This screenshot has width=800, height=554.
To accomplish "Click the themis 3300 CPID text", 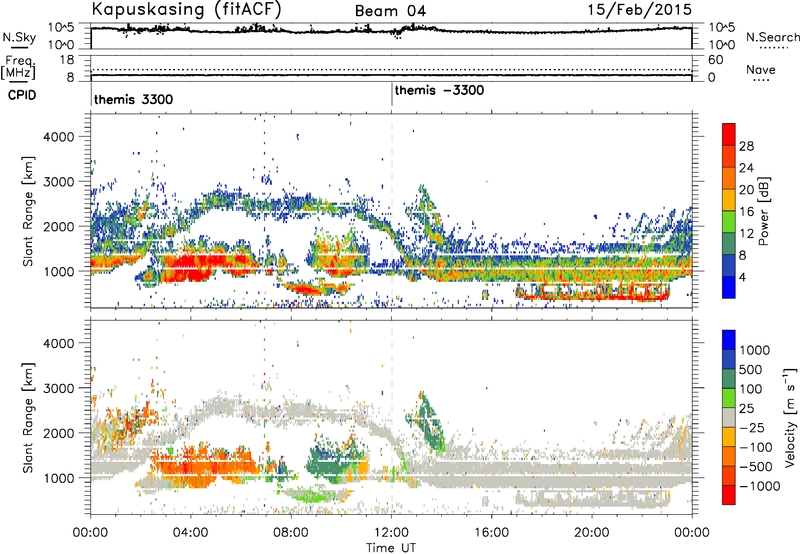I will click(133, 99).
